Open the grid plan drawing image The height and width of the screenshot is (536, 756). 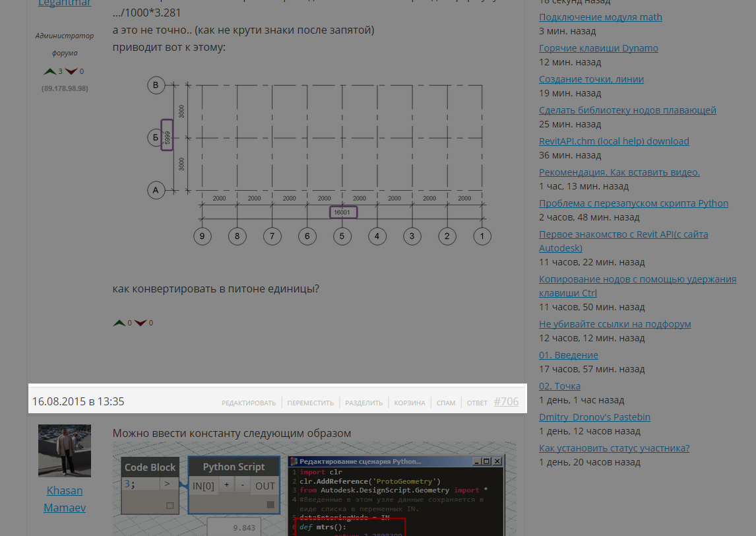(x=319, y=160)
